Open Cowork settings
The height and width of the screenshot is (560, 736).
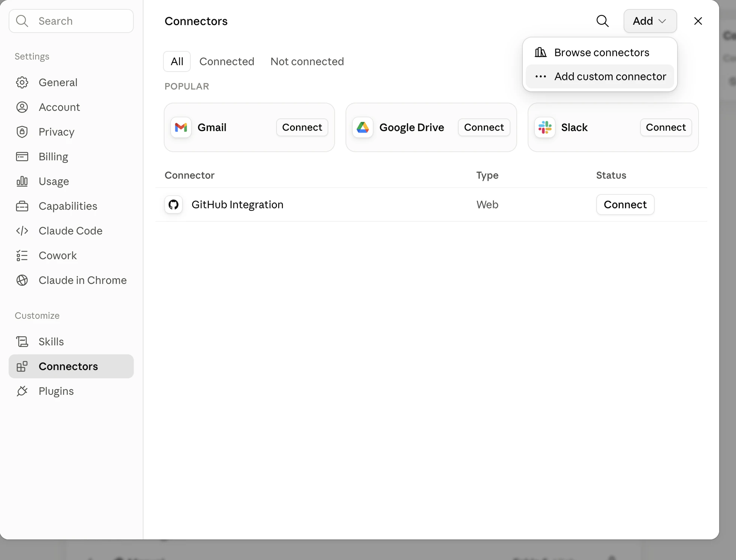pyautogui.click(x=71, y=255)
